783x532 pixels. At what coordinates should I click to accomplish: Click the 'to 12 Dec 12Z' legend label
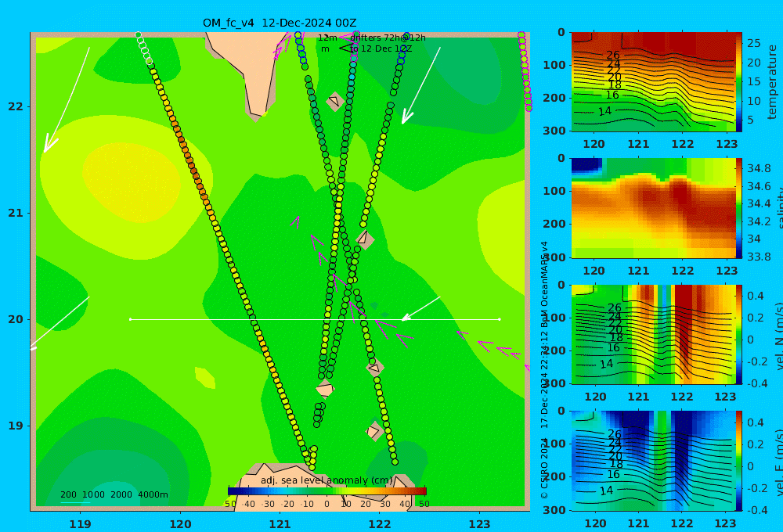(x=381, y=49)
